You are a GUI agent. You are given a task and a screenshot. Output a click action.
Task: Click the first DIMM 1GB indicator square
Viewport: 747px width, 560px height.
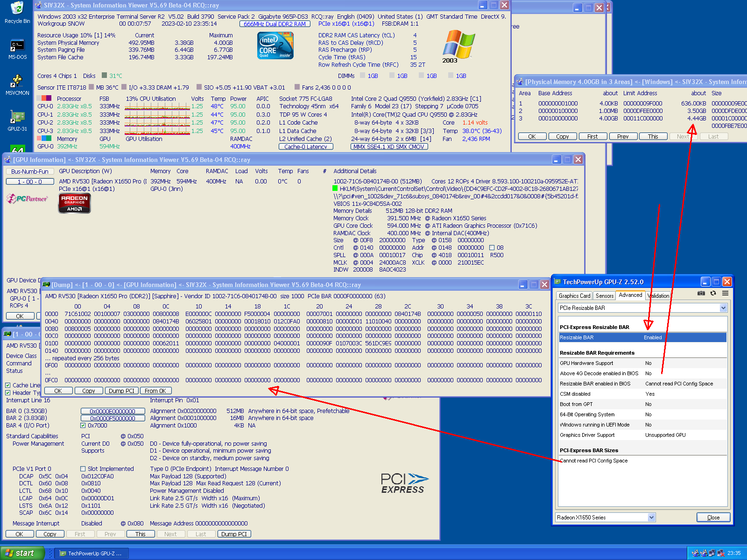pyautogui.click(x=363, y=76)
